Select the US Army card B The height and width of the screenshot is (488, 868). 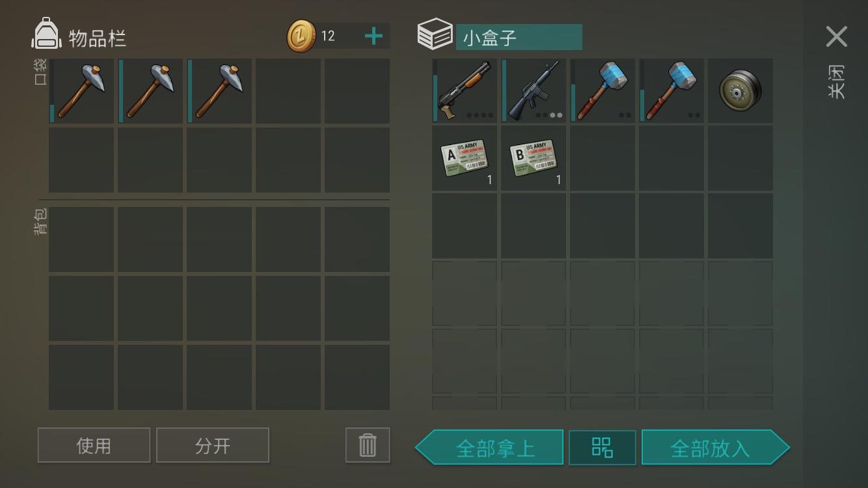534,158
